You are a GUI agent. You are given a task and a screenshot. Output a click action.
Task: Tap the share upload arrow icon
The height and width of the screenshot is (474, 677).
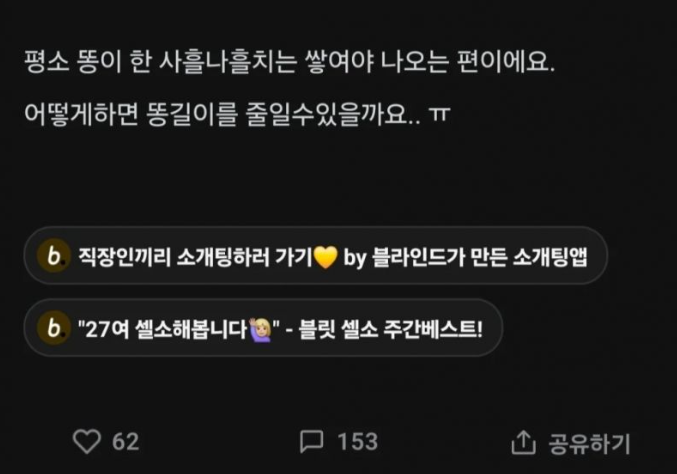(x=523, y=442)
